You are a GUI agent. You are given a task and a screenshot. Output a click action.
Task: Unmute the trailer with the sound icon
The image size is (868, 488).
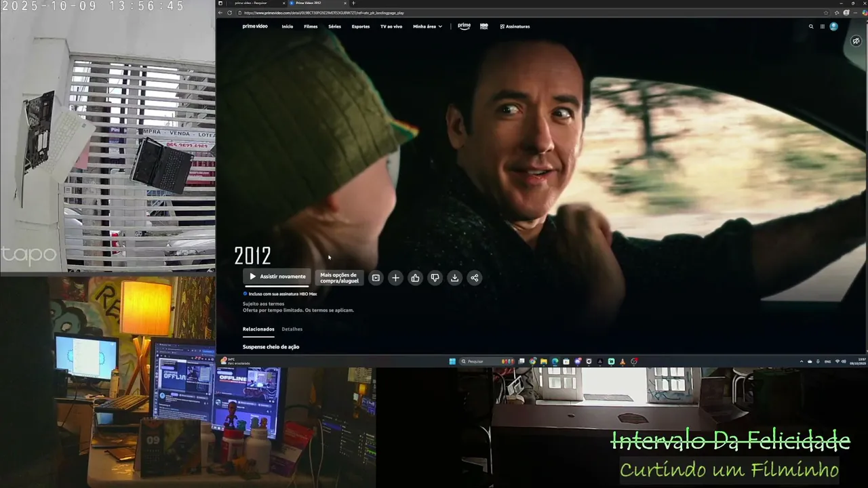coord(856,41)
